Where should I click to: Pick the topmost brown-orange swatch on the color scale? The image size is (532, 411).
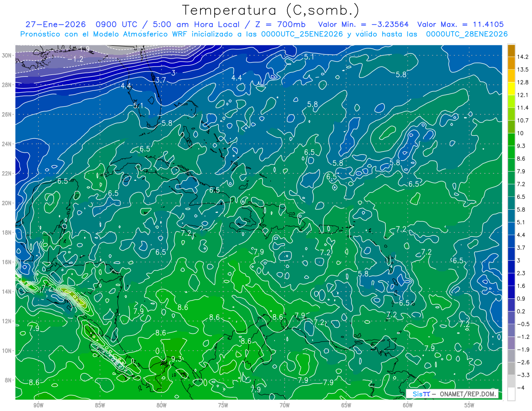pos(511,51)
